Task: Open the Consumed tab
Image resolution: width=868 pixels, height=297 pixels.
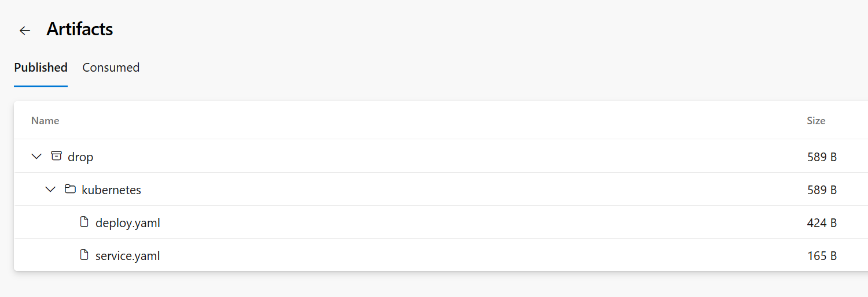Action: pyautogui.click(x=111, y=68)
